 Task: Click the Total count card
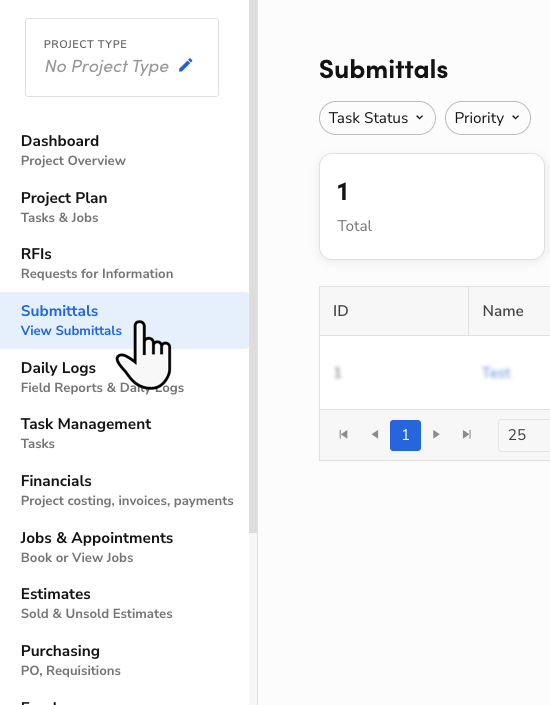[432, 206]
